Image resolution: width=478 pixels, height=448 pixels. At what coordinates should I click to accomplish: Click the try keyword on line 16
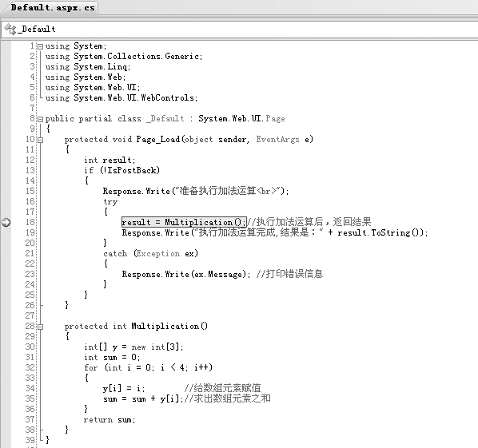[110, 202]
